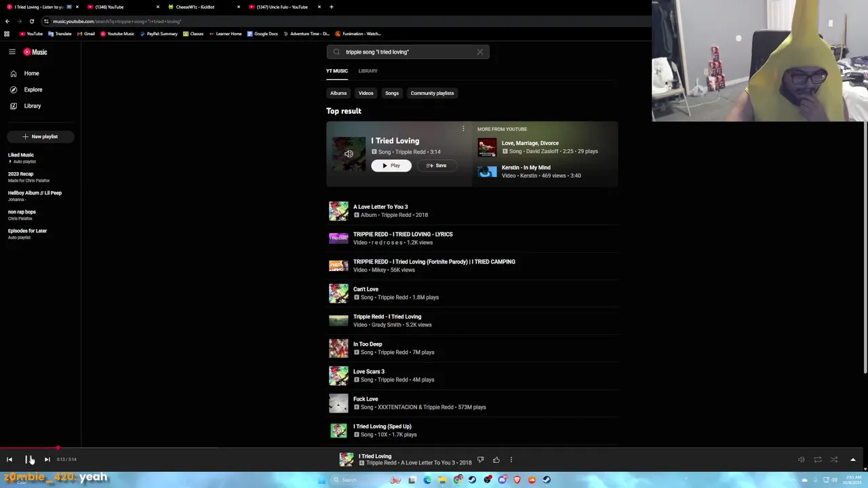Create a New playlist
868x488 pixels.
40,136
